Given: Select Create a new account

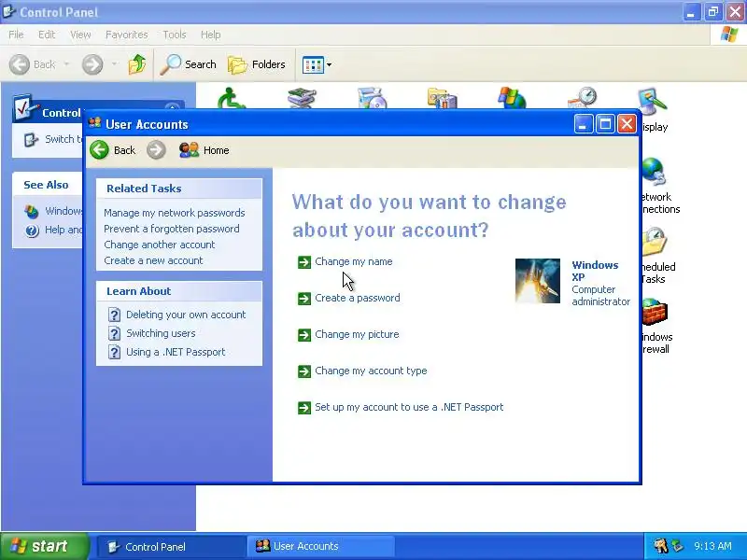Looking at the screenshot, I should coord(153,260).
